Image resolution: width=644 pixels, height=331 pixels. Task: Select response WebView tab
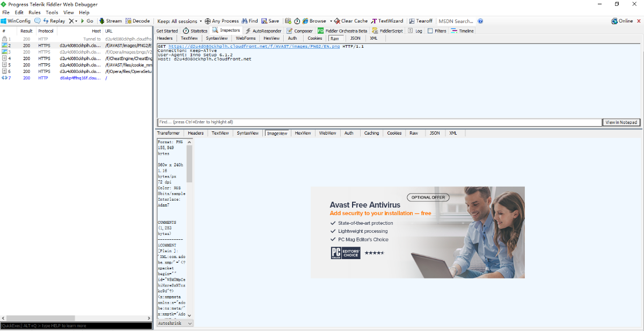(x=328, y=133)
